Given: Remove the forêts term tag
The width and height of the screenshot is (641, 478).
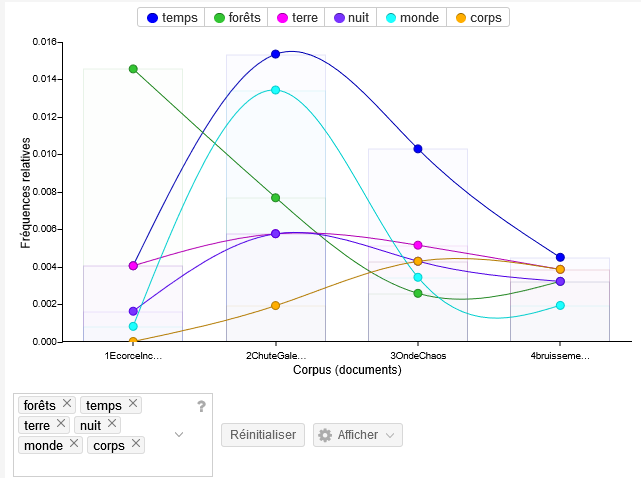Looking at the screenshot, I should pos(67,404).
